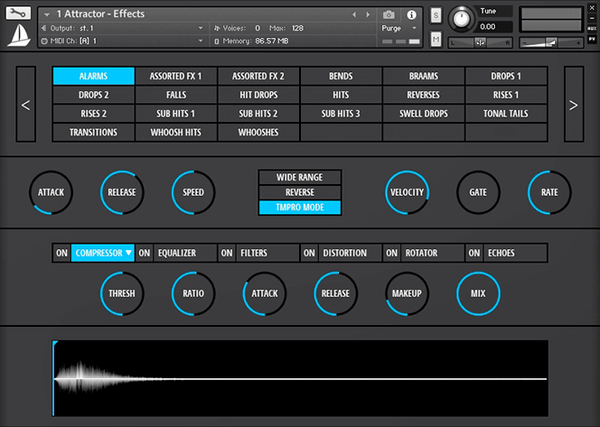Click the instrument info icon

[410, 15]
